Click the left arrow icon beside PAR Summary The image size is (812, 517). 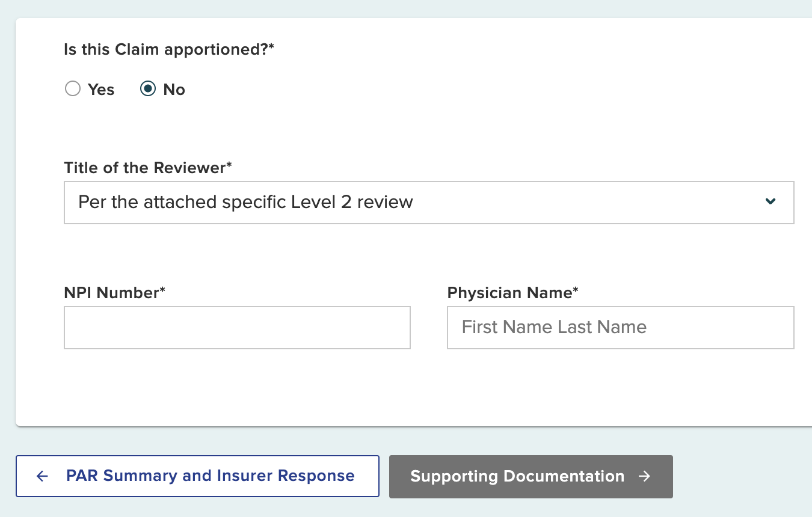point(42,476)
